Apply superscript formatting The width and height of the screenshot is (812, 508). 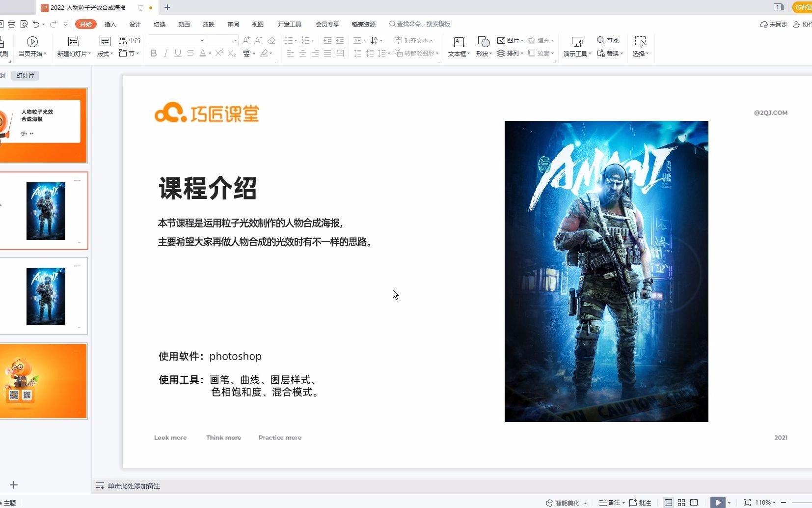pos(219,53)
